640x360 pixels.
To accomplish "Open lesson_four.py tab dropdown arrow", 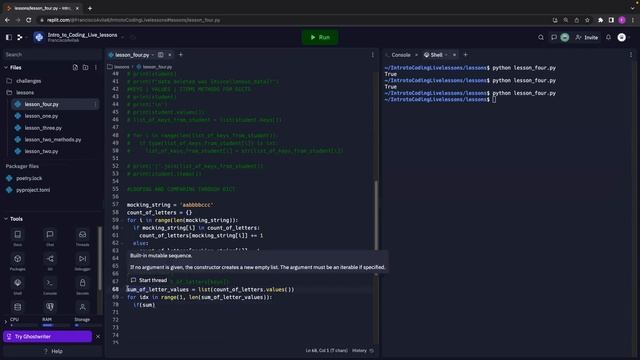I will (x=153, y=55).
